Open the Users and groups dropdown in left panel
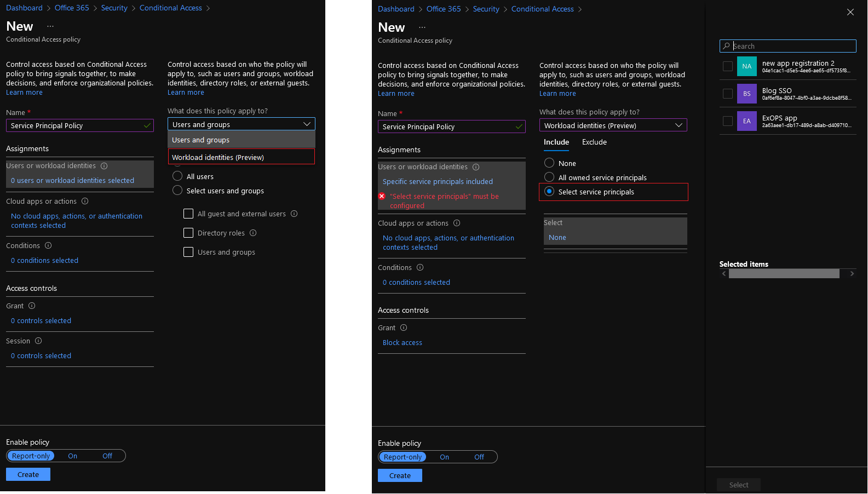 tap(242, 124)
